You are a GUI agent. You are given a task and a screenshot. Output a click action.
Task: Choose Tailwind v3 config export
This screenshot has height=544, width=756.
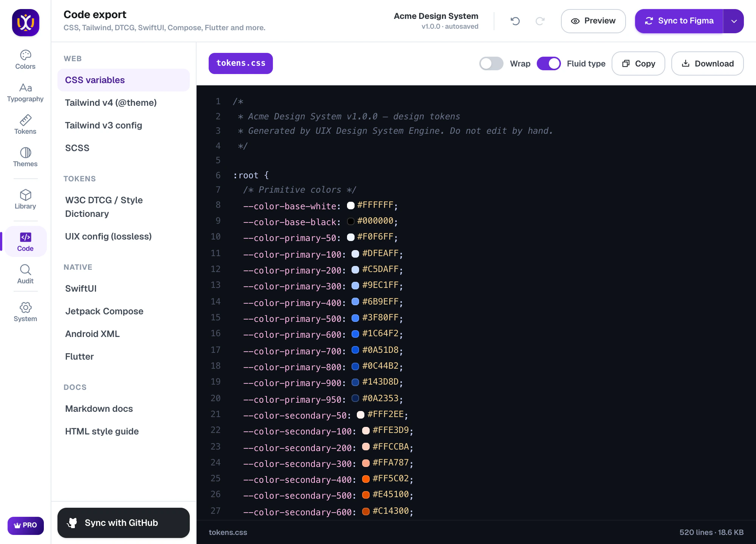[x=124, y=125]
